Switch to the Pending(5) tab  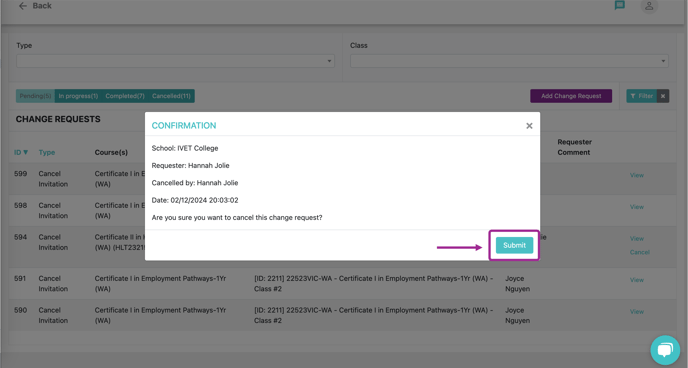[x=36, y=96]
